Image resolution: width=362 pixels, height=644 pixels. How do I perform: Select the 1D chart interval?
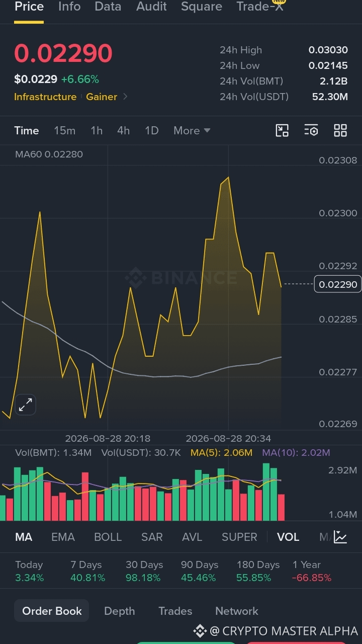152,131
